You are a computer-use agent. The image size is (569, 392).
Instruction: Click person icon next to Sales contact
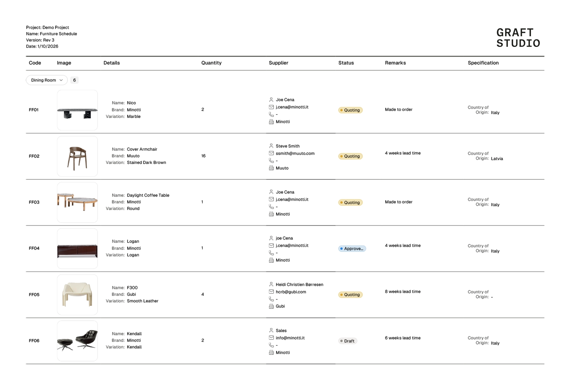click(271, 330)
